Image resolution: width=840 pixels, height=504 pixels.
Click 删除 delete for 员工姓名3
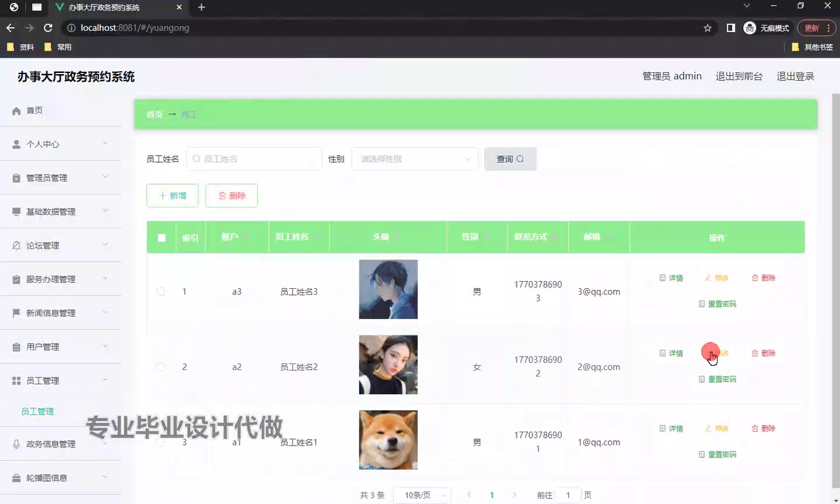(x=764, y=278)
